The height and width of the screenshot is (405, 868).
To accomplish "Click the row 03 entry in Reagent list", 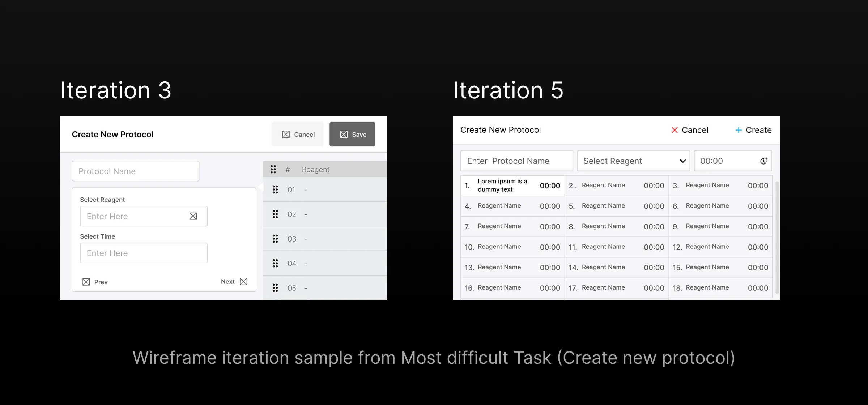I will (325, 239).
